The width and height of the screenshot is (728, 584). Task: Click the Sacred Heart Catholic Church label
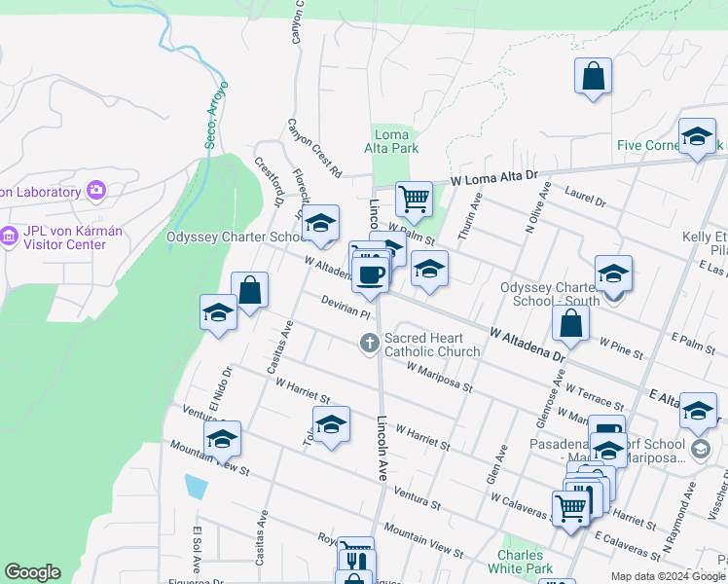pyautogui.click(x=432, y=345)
